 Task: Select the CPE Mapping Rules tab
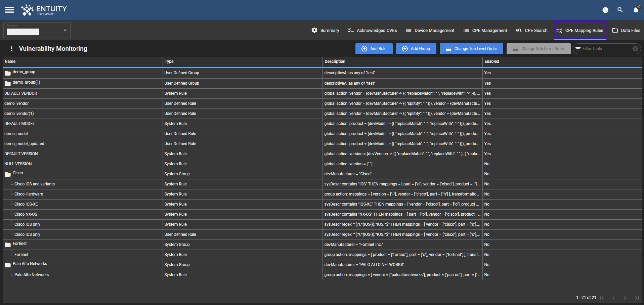coord(580,30)
